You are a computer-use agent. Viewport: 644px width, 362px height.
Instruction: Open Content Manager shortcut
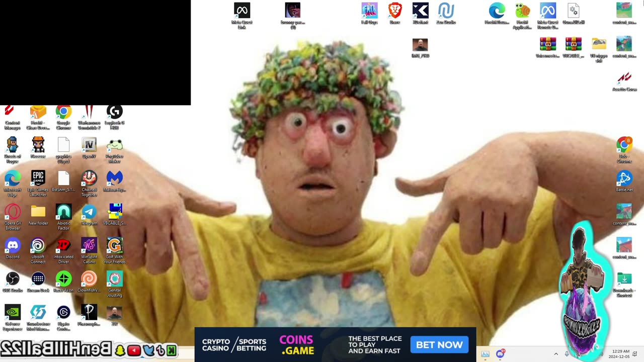click(x=13, y=117)
